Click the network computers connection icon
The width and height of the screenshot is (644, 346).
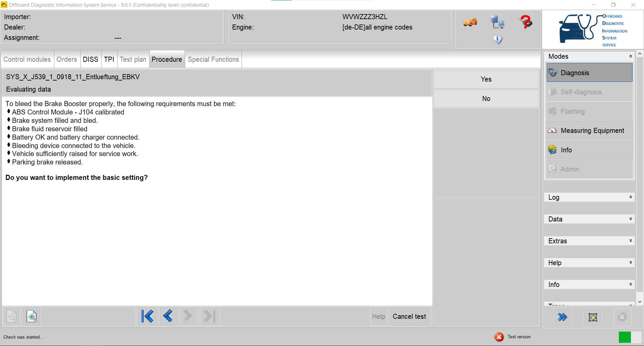click(497, 22)
